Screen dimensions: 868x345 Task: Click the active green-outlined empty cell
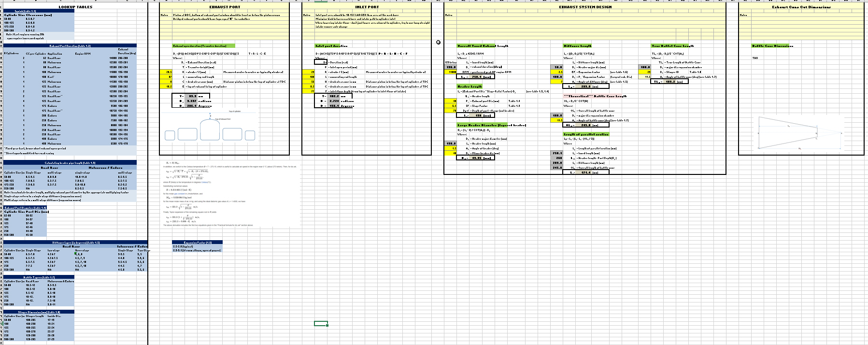(x=321, y=323)
